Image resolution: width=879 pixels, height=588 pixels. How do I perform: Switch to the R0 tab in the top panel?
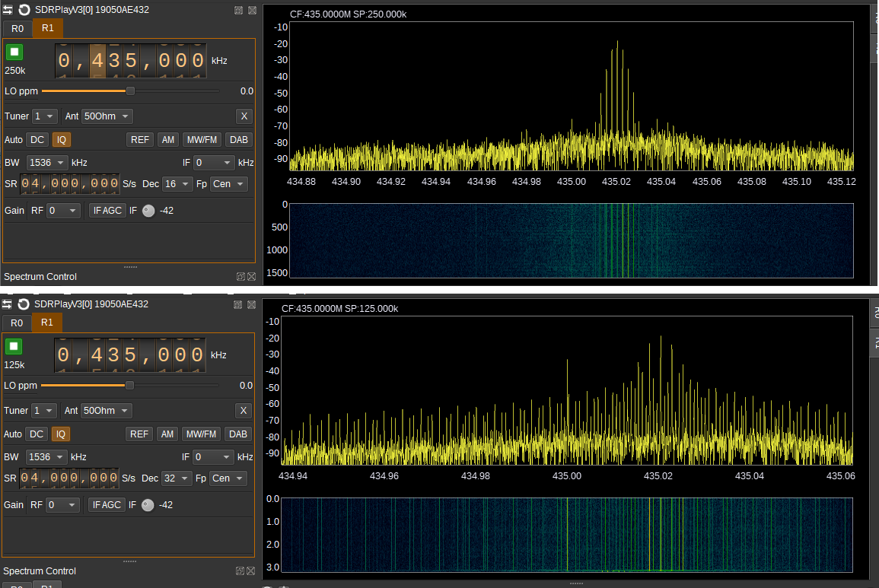pyautogui.click(x=18, y=29)
